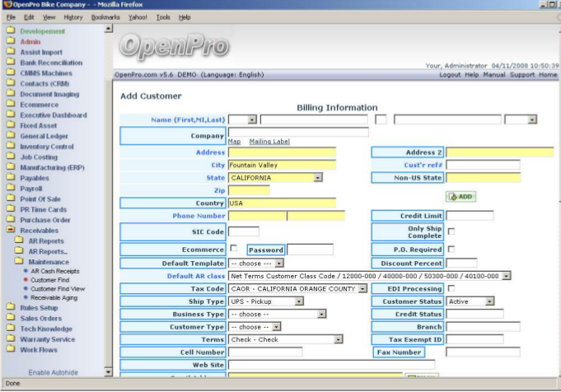This screenshot has width=561, height=392.
Task: Expand the Ship Type dropdown
Action: [299, 301]
